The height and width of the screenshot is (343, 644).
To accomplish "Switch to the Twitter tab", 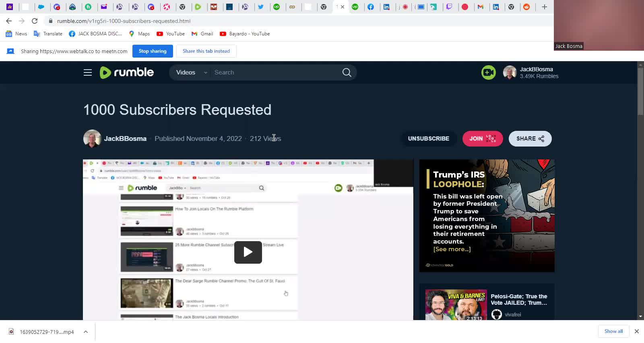I will pyautogui.click(x=261, y=7).
